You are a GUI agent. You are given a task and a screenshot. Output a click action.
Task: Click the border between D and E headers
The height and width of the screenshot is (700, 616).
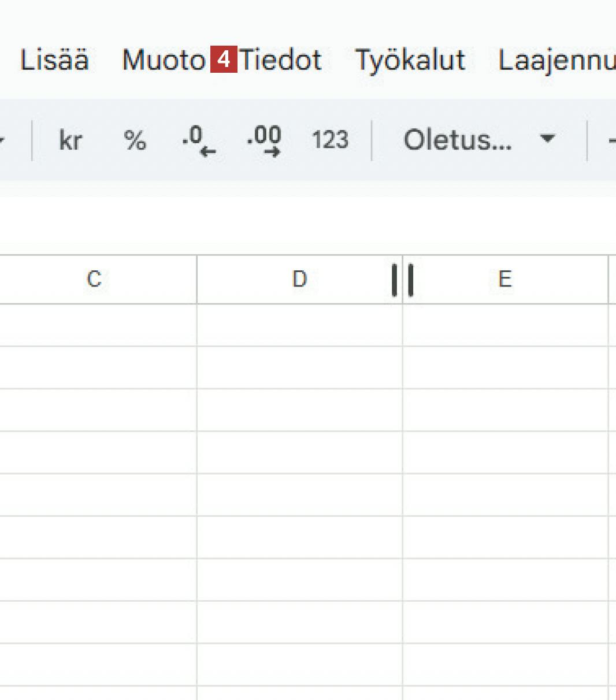(403, 280)
